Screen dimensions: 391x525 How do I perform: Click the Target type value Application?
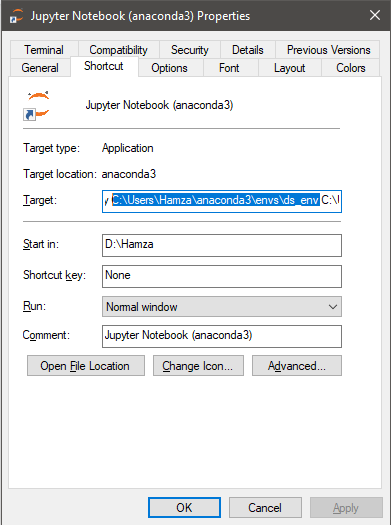point(128,148)
